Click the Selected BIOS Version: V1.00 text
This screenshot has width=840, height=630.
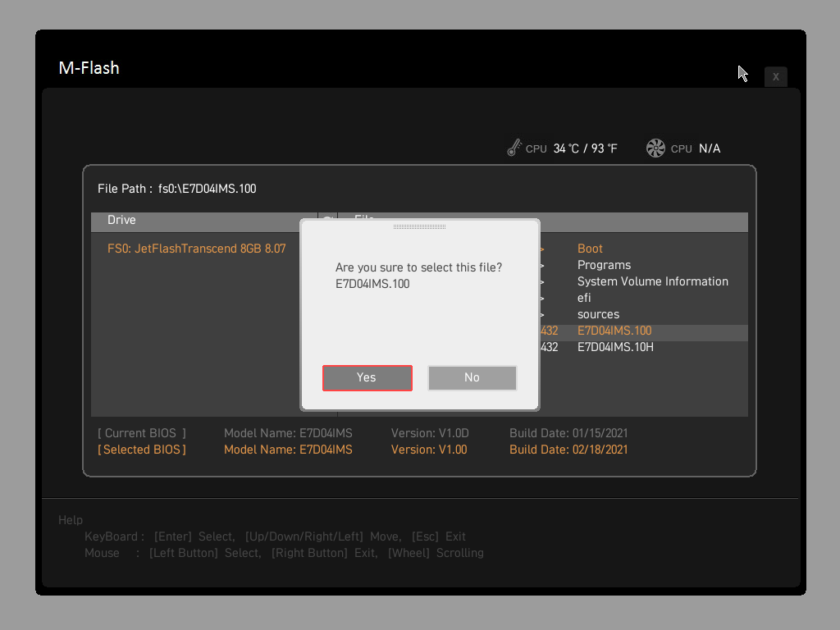click(429, 450)
